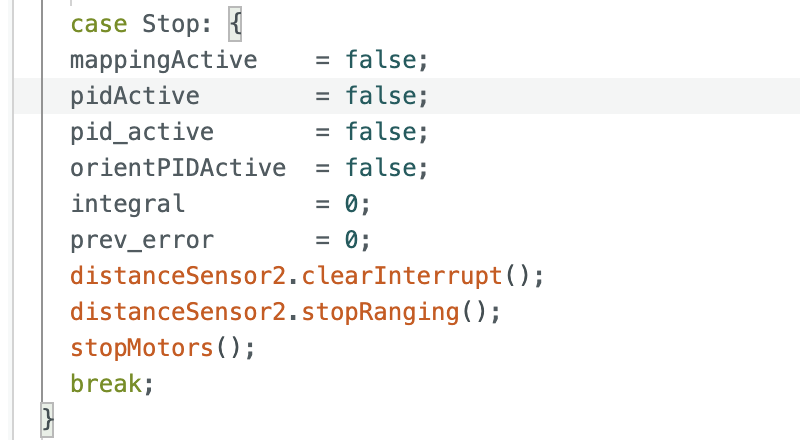Click false value on highlighted pidActive line
Viewport: 800px width, 440px height.
pyautogui.click(x=381, y=96)
